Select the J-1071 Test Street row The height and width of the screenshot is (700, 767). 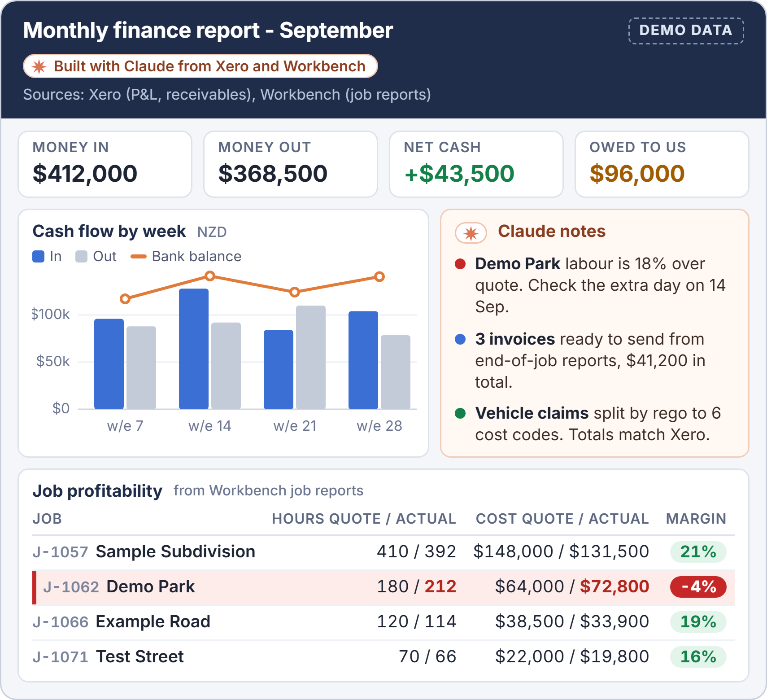pyautogui.click(x=383, y=657)
